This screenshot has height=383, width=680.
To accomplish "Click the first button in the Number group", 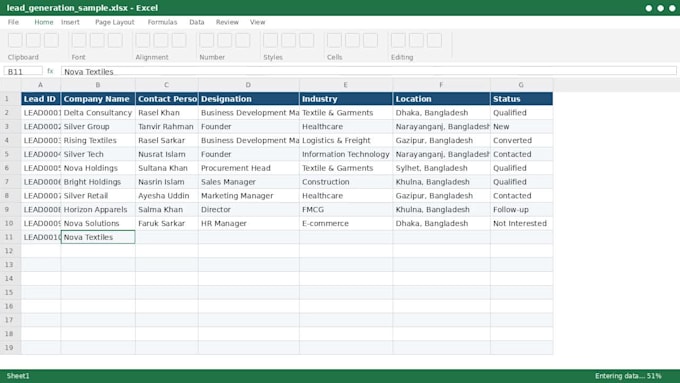I will 206,40.
